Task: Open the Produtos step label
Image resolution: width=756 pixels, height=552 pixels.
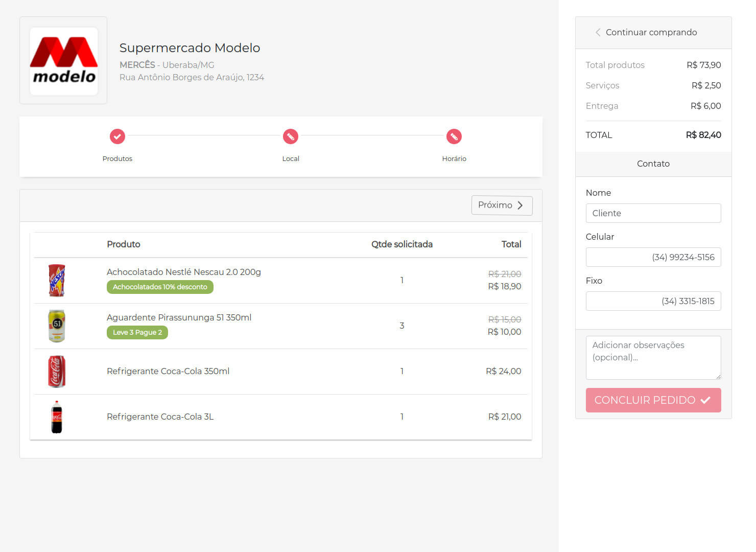Action: tap(117, 158)
